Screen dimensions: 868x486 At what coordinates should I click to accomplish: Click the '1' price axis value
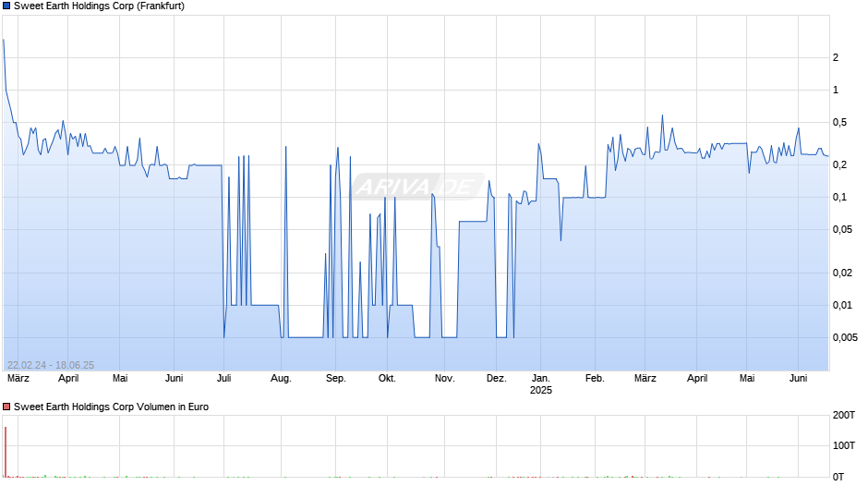coord(836,90)
